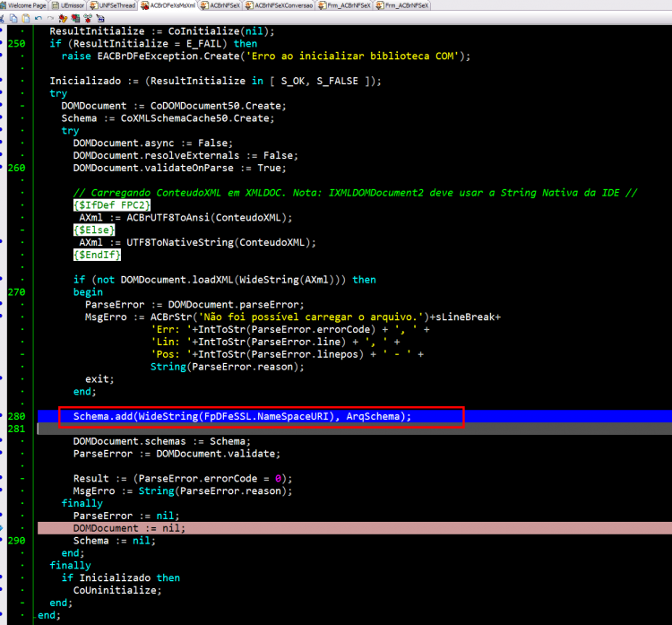Click the red bug icon with glasses
Image resolution: width=672 pixels, height=625 pixels.
pos(88,19)
